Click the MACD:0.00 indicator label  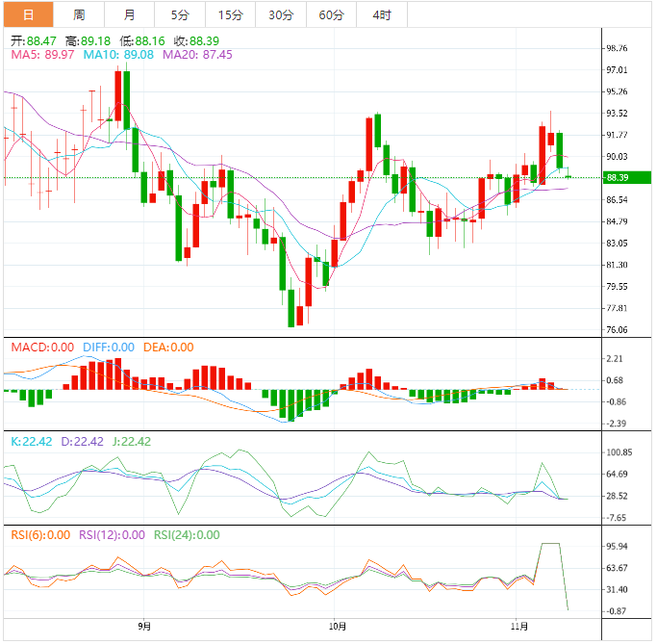coord(42,348)
